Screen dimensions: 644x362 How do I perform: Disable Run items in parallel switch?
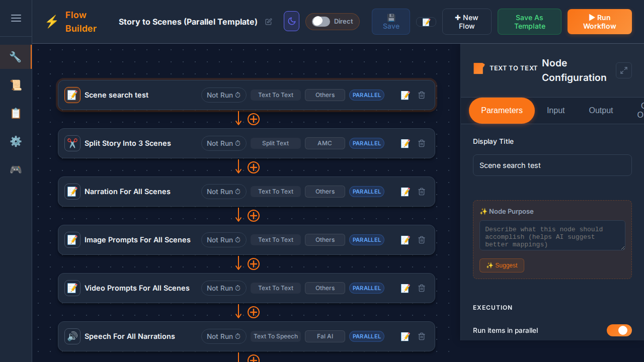point(619,330)
